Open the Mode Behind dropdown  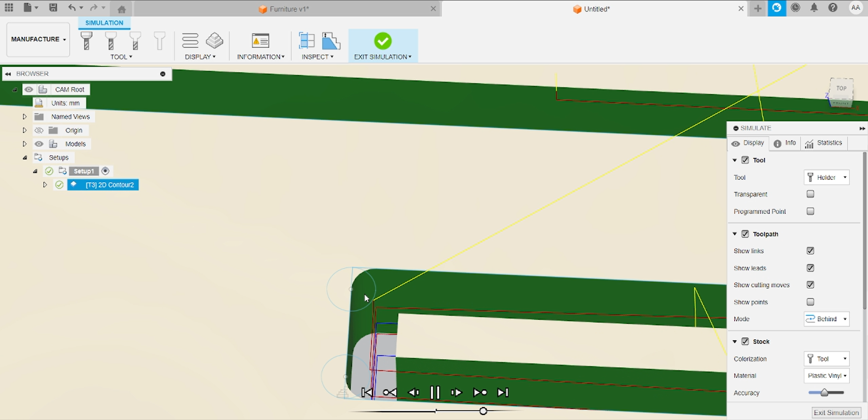(827, 319)
